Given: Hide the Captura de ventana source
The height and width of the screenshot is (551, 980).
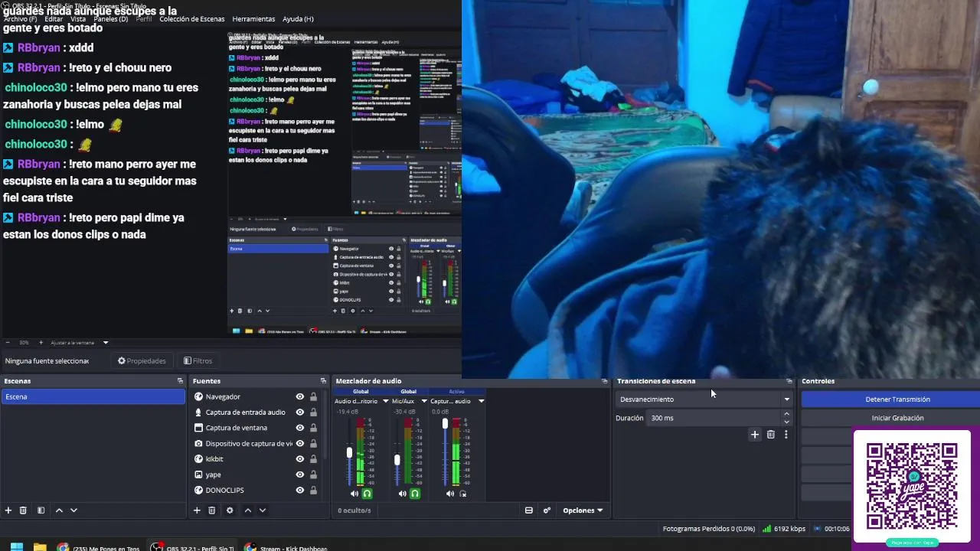Looking at the screenshot, I should pos(300,428).
